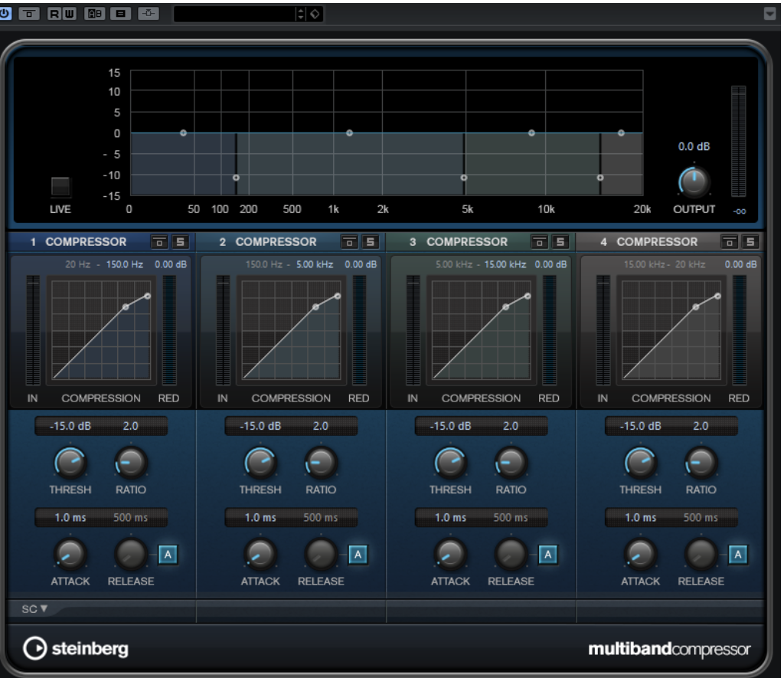Toggle the LIVE mode button
The image size is (784, 678).
point(60,187)
